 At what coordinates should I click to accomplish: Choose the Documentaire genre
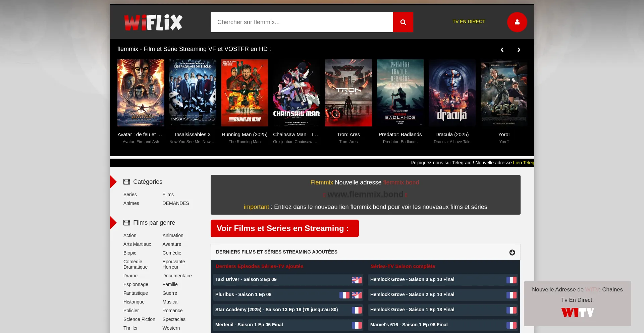click(x=177, y=276)
